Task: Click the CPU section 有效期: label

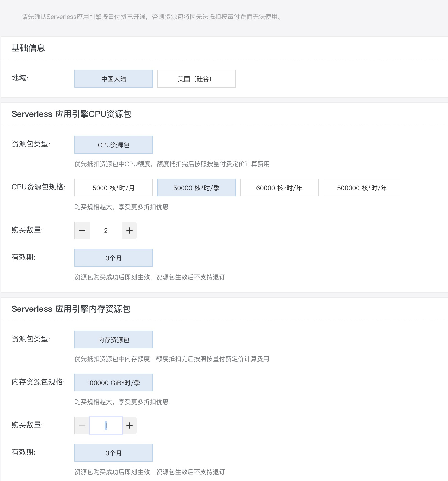Action: click(x=24, y=257)
